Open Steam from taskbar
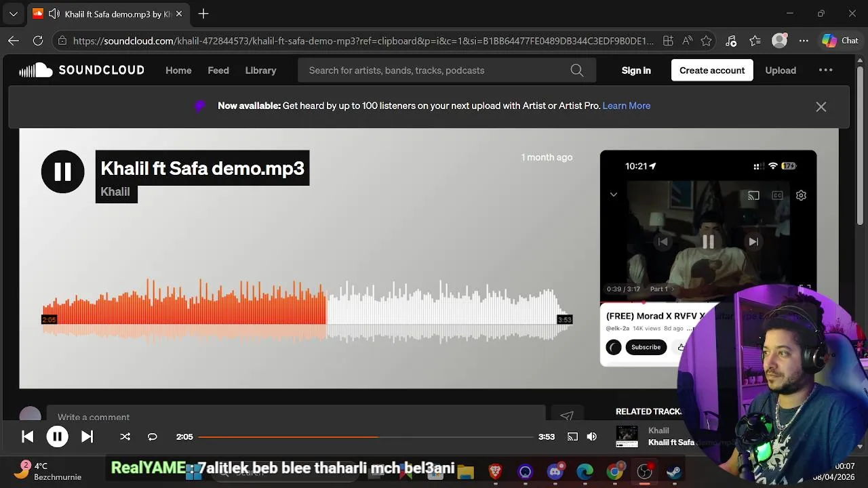 coord(675,471)
